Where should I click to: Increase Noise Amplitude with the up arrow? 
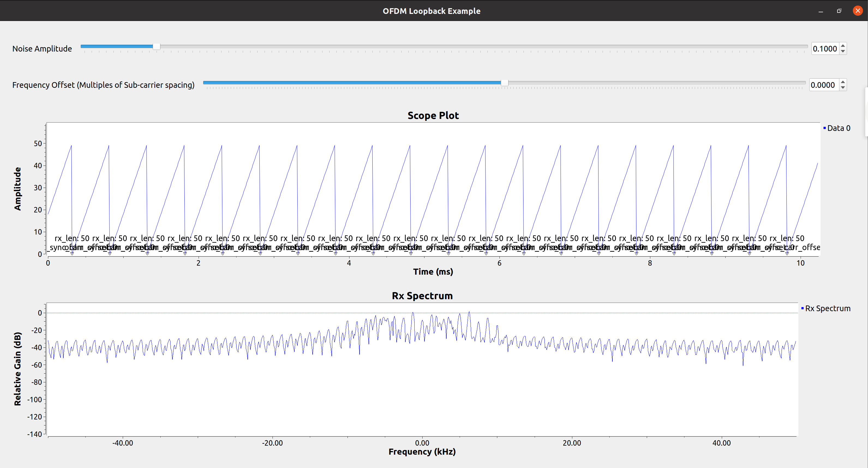click(843, 46)
